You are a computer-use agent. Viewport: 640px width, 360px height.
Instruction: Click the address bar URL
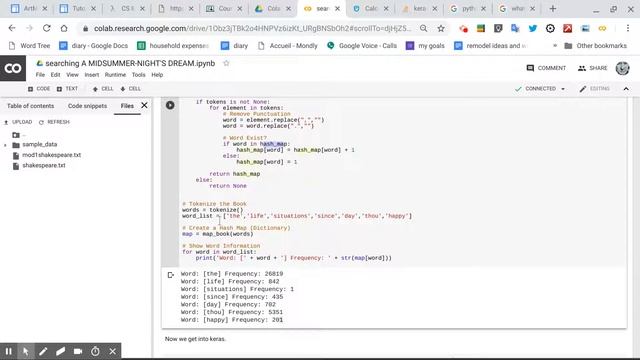(x=252, y=28)
